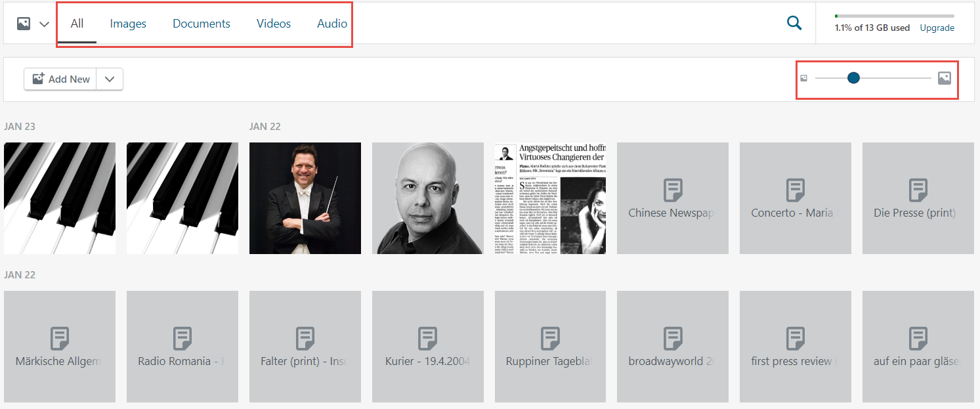Filter media by Audio tab
The height and width of the screenshot is (409, 980).
(x=332, y=24)
